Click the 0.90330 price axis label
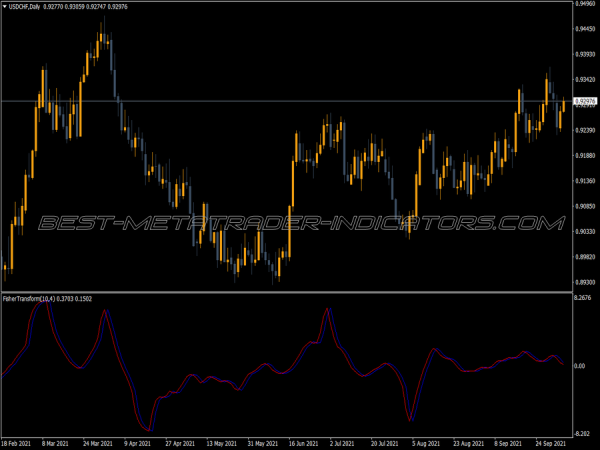 (x=585, y=232)
